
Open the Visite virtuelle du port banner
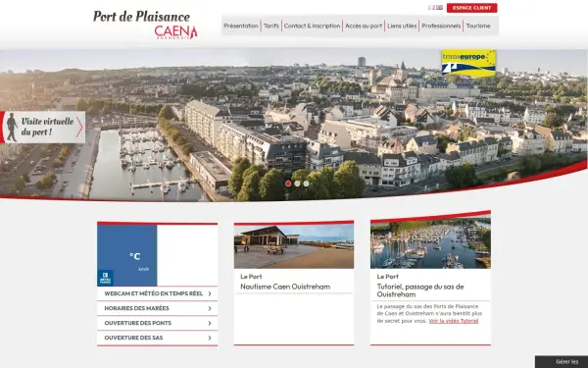[x=43, y=127]
